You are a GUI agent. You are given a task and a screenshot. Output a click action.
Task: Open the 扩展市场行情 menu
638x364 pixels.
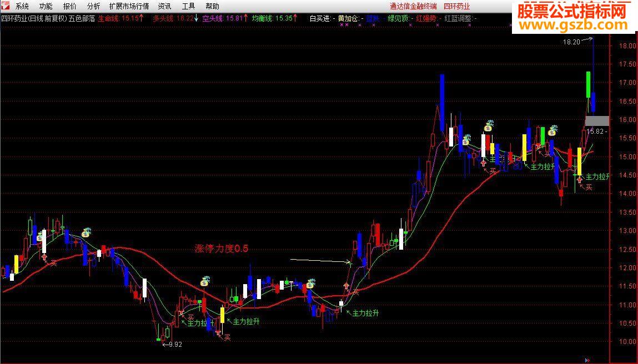pyautogui.click(x=129, y=6)
